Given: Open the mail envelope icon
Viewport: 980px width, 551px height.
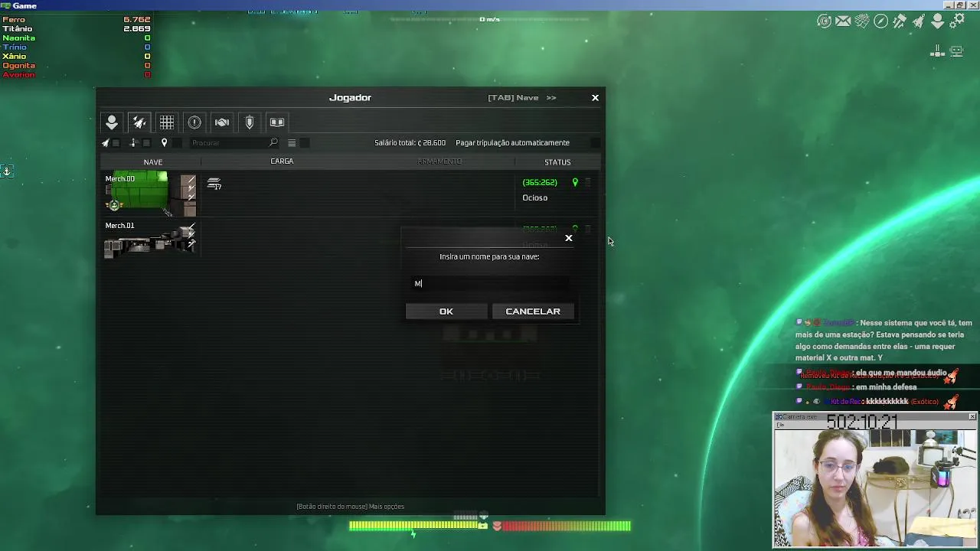Looking at the screenshot, I should pyautogui.click(x=843, y=21).
